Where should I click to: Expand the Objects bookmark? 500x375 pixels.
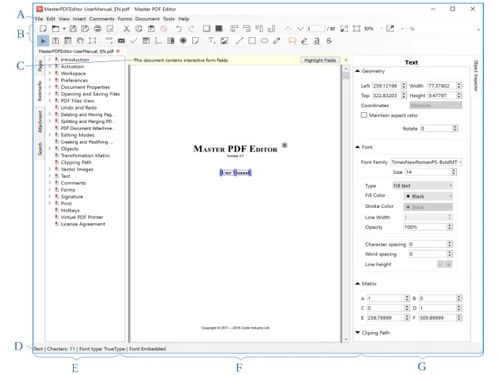tap(49, 149)
